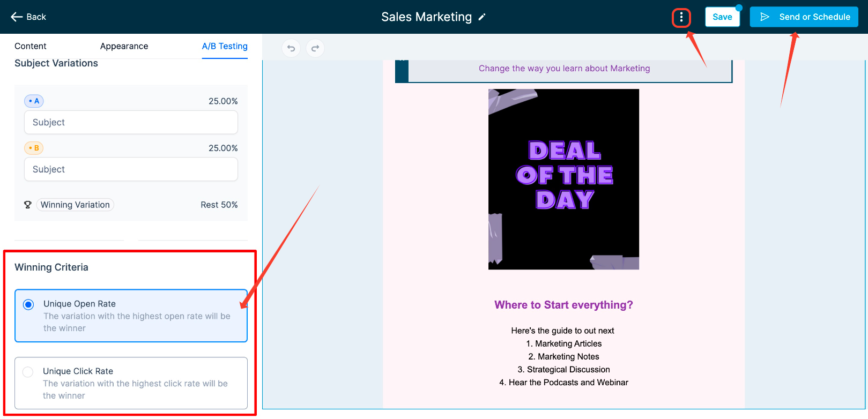
Task: Select the Unique Open Rate radio button
Action: [x=28, y=304]
